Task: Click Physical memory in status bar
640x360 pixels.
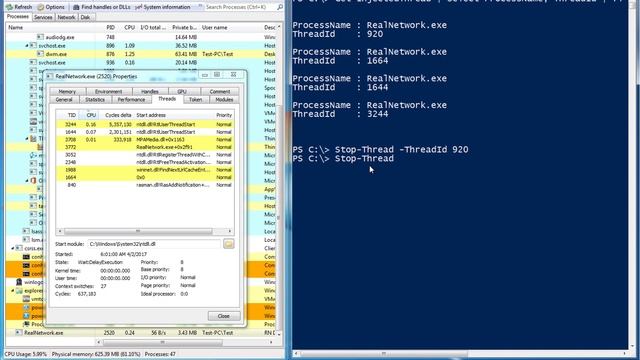Action: (x=96, y=354)
